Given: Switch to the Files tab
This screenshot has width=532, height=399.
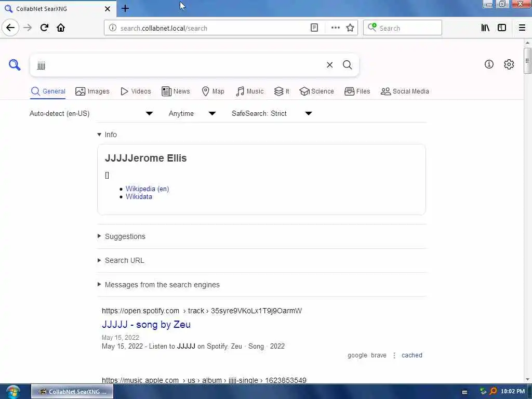Looking at the screenshot, I should pos(357,91).
